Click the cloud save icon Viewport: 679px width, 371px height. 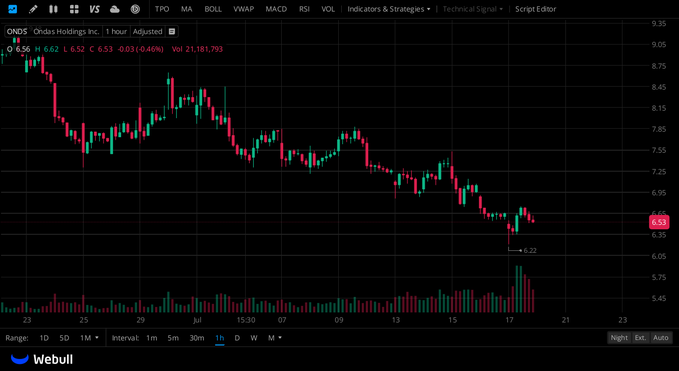[115, 9]
